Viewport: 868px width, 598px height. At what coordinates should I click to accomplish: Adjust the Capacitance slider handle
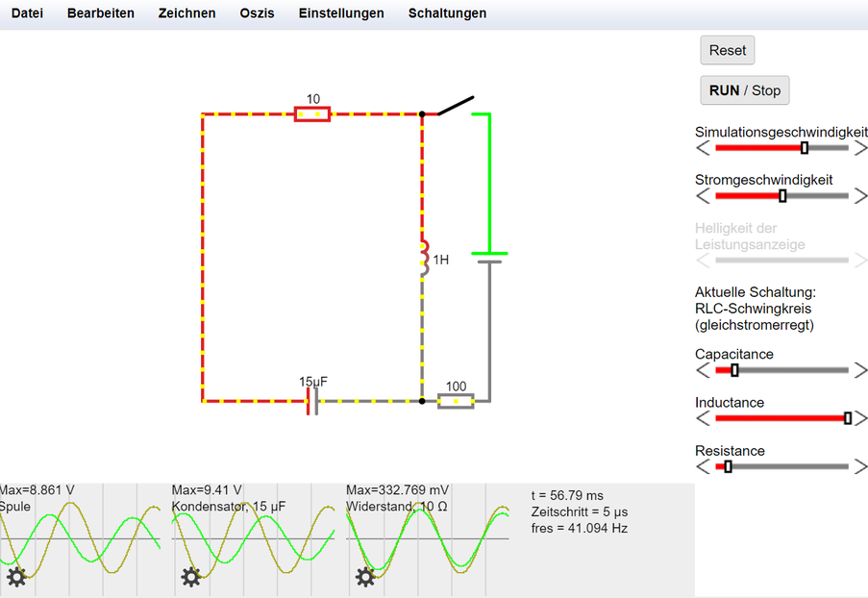click(734, 370)
